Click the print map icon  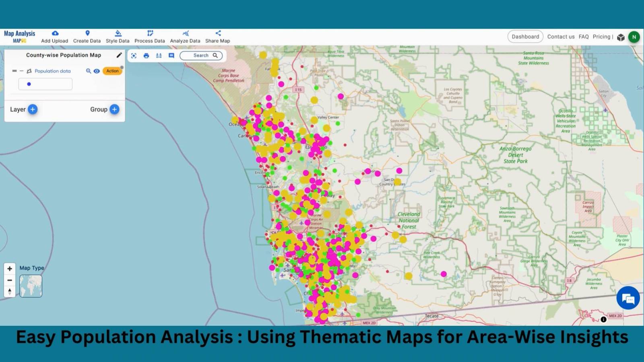click(x=146, y=56)
